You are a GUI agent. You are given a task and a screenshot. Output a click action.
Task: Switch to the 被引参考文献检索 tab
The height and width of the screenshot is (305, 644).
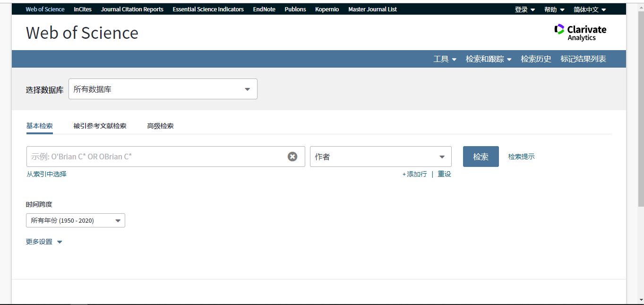100,126
